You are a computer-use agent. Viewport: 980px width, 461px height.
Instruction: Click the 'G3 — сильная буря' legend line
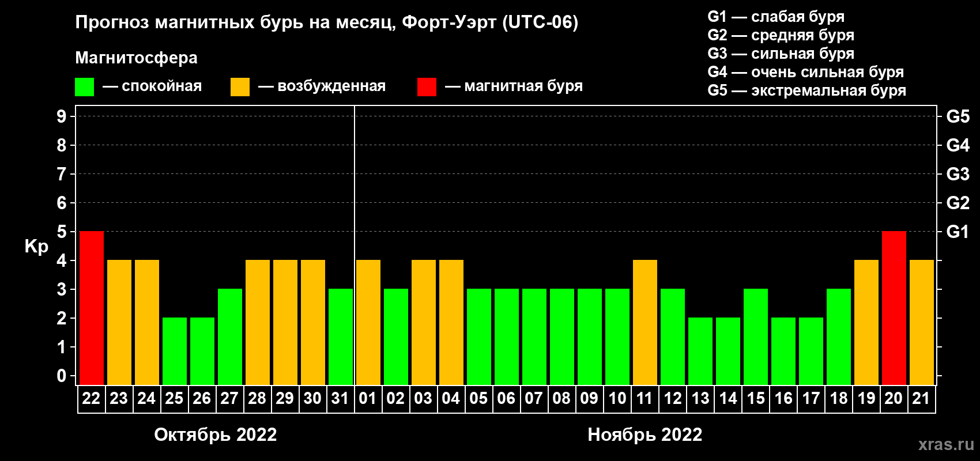(781, 54)
